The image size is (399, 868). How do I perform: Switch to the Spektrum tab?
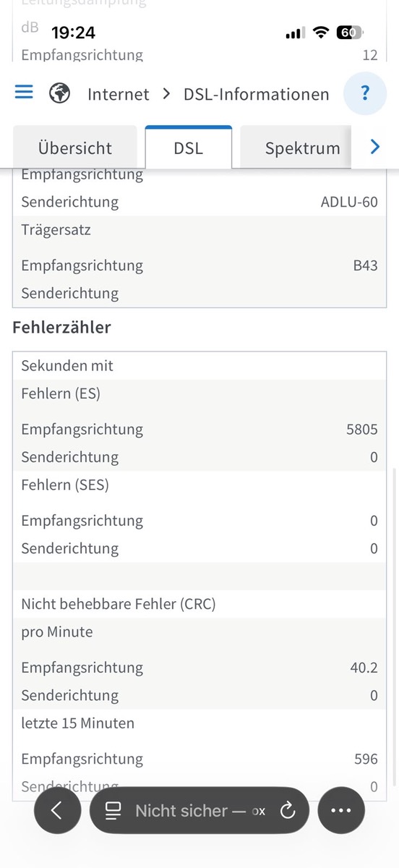[302, 148]
